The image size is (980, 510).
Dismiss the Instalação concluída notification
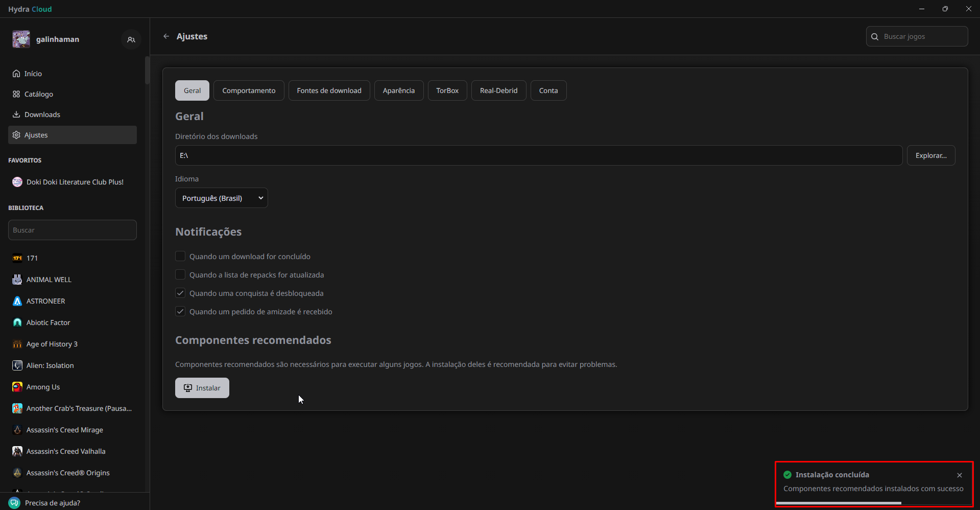point(959,475)
